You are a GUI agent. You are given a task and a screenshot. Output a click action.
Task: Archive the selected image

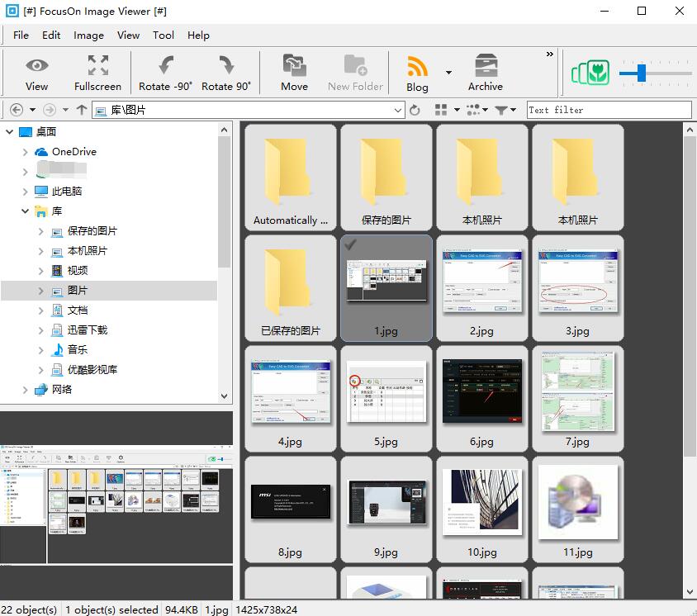tap(485, 73)
